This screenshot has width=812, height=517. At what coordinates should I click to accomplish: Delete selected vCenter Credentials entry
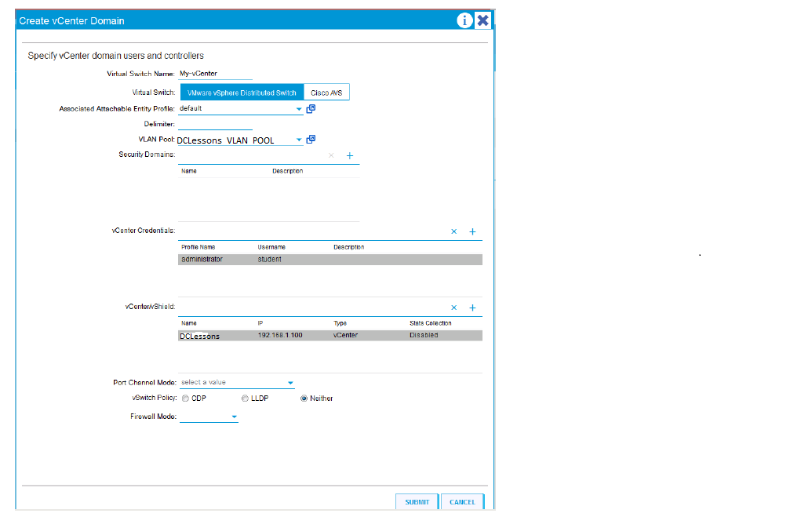pos(453,231)
